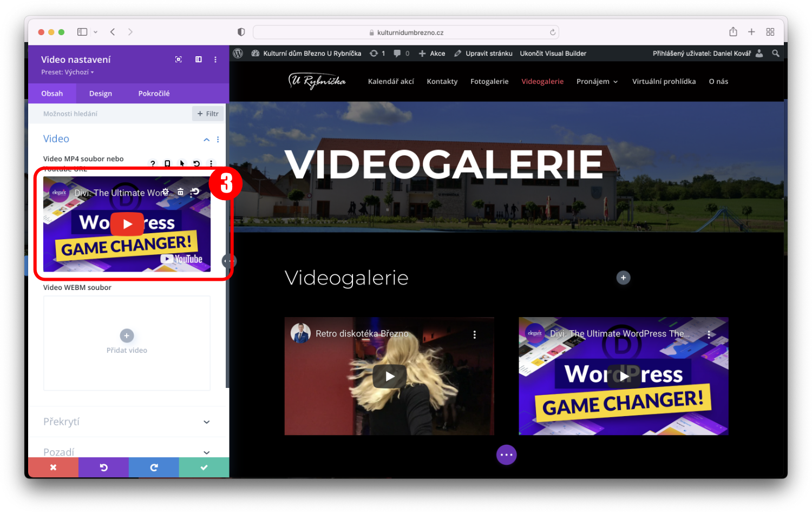This screenshot has width=812, height=514.
Task: Delete the uploaded video using trash icon
Action: tap(180, 192)
